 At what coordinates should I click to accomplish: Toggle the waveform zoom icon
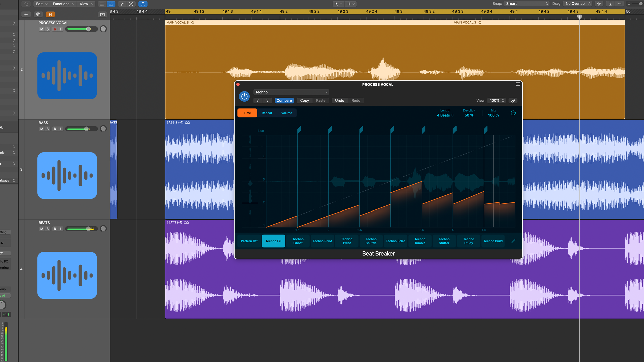click(x=599, y=4)
